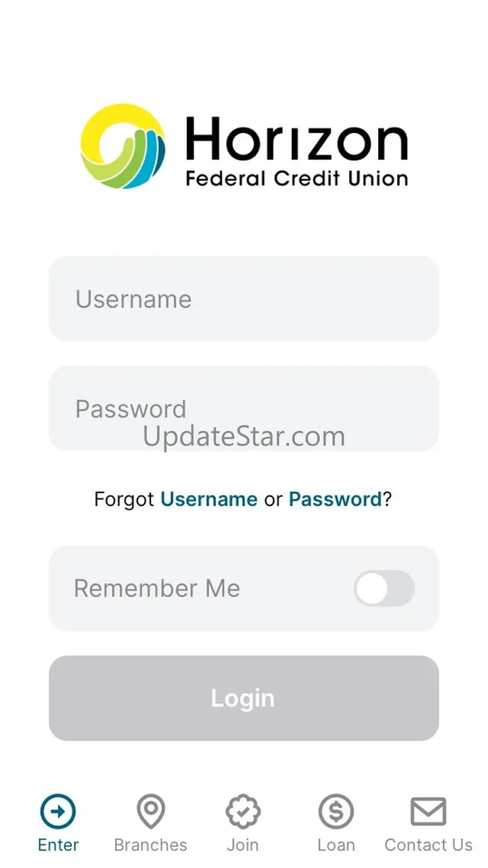This screenshot has height=868, width=488.
Task: Switch to the Contact Us tab label
Action: [429, 845]
